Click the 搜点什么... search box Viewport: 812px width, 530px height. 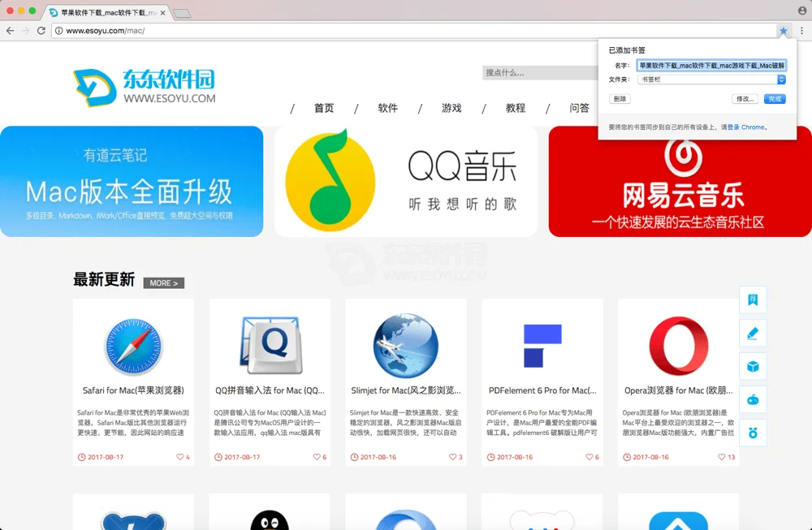click(540, 72)
